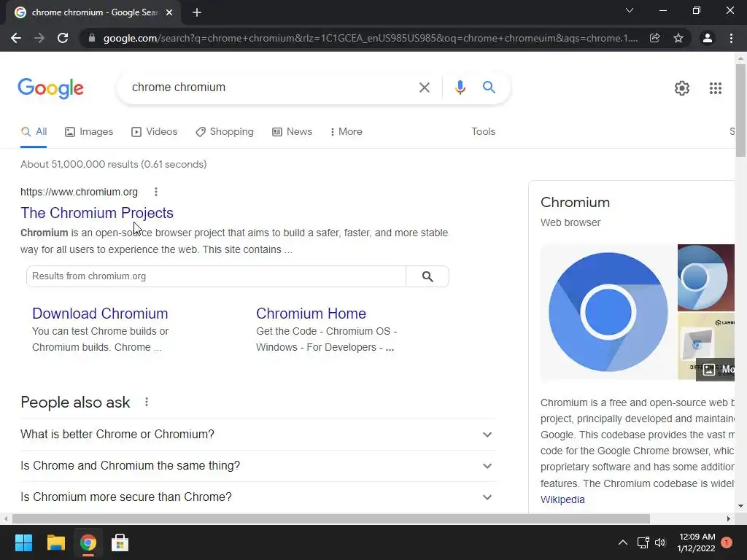Viewport: 747px width, 560px height.
Task: Expand 'What is better Chrome or Chromium?'
Action: pyautogui.click(x=258, y=435)
